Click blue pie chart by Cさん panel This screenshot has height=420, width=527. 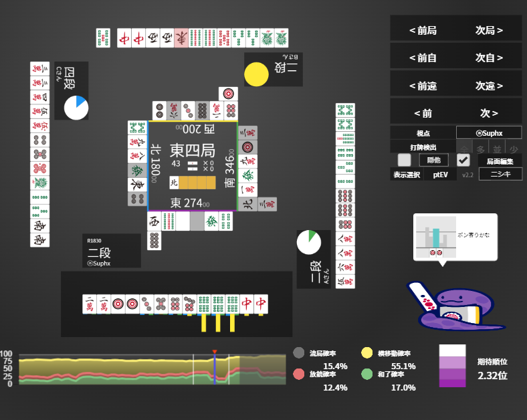point(76,108)
